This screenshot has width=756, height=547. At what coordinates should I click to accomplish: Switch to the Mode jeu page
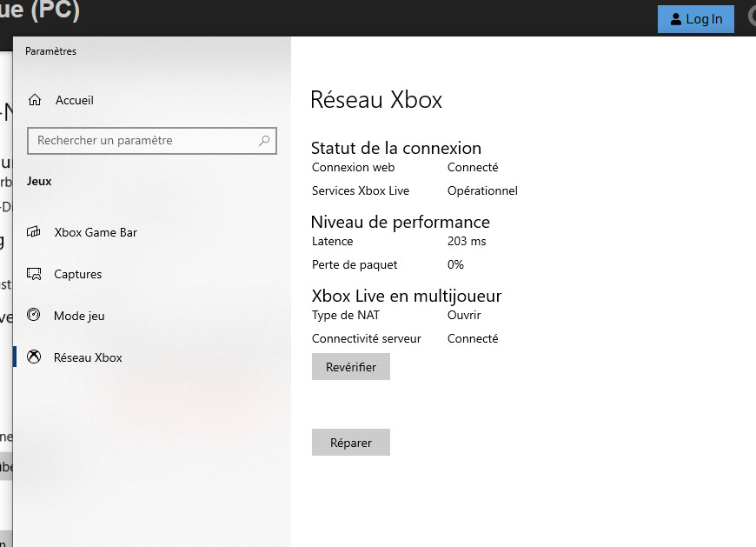[79, 316]
